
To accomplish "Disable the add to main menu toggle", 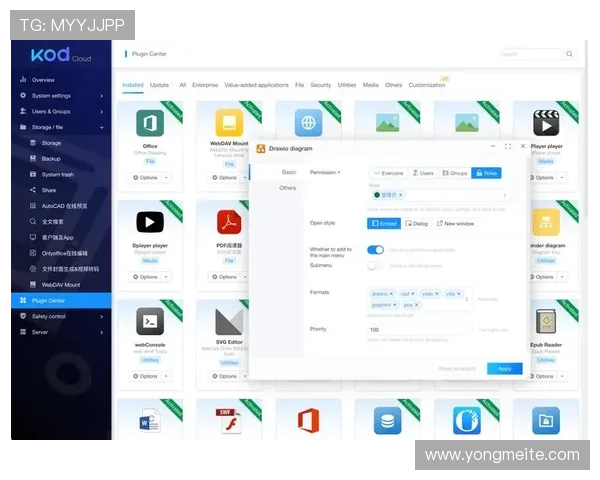I will (x=375, y=250).
